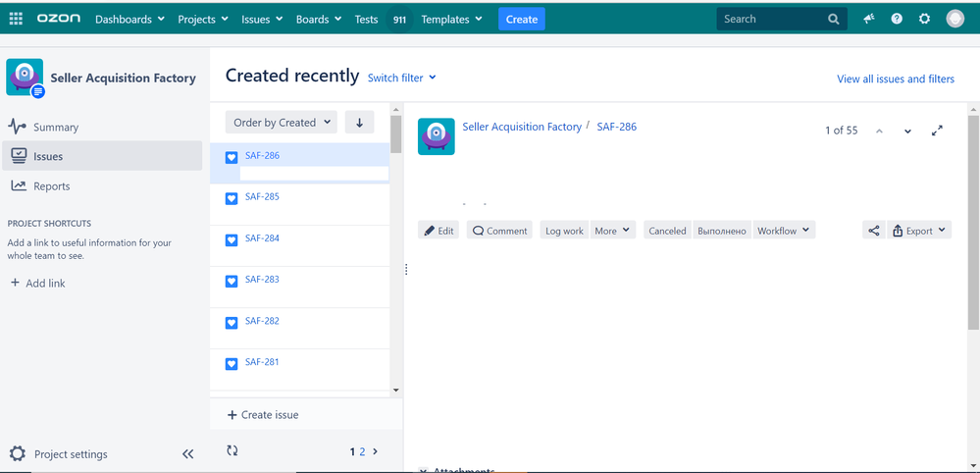Click the project avatar in issue header
This screenshot has width=980, height=473.
[x=437, y=136]
